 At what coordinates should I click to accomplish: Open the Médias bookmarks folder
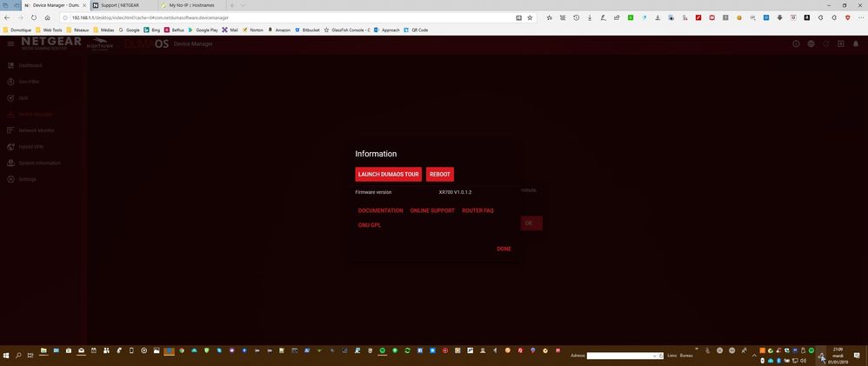[x=104, y=30]
